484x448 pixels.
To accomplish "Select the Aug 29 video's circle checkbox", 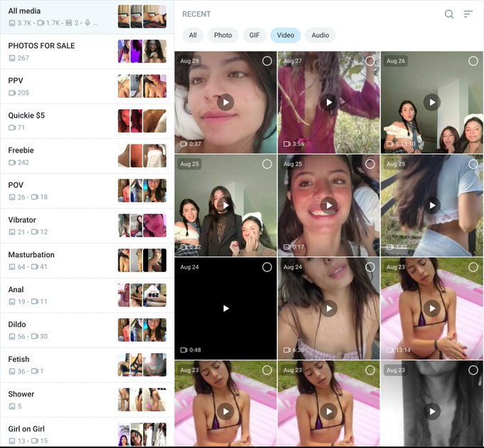I will (x=267, y=61).
